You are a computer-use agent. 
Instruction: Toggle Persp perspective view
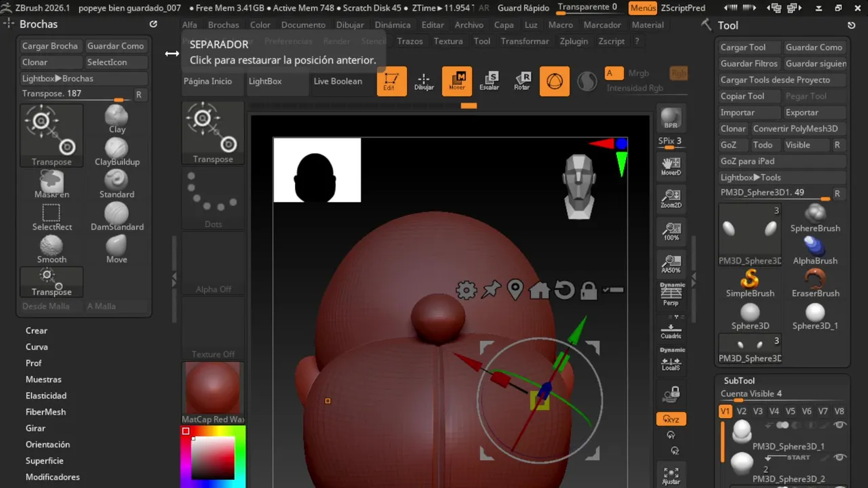(x=671, y=295)
